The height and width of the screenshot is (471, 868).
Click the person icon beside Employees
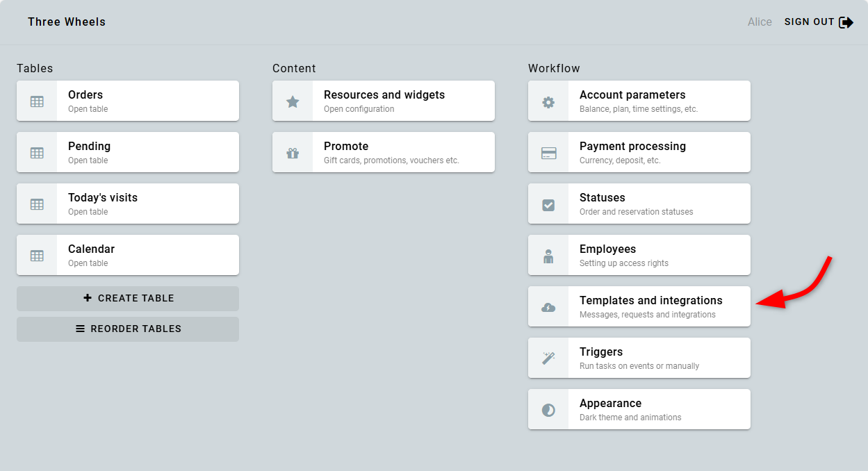pyautogui.click(x=548, y=256)
